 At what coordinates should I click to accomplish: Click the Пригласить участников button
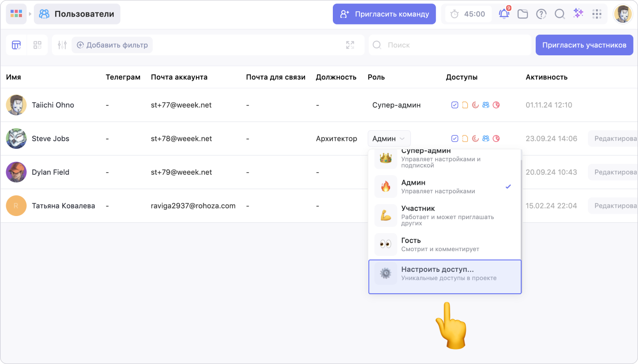click(x=584, y=45)
